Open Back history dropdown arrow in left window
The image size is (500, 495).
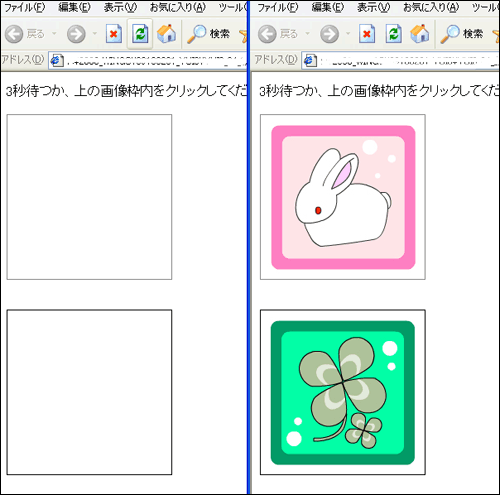click(x=54, y=34)
